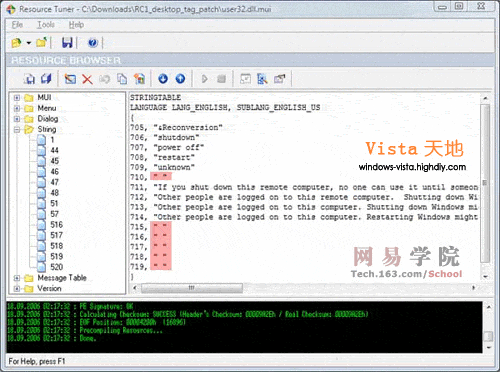Click the horizontal scrollbar thumb under the string table
The image size is (500, 372).
point(192,288)
